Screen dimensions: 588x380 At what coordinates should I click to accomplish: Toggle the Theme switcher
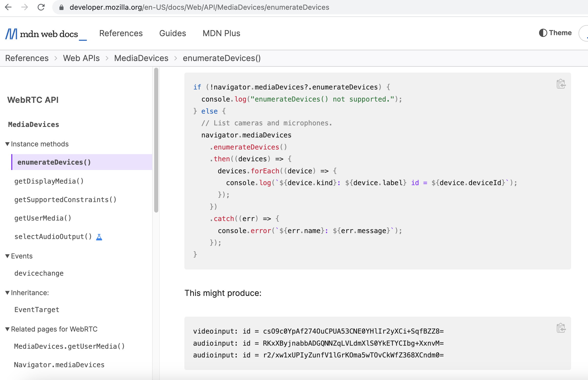point(555,33)
